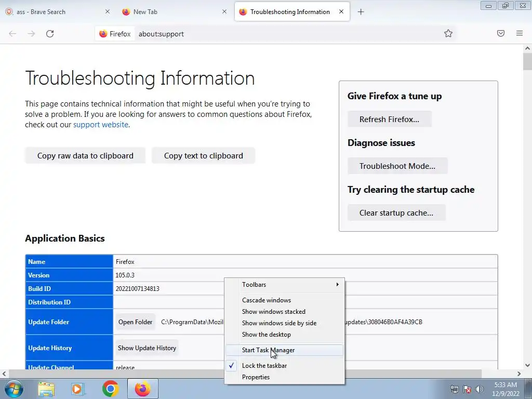The height and width of the screenshot is (399, 532).
Task: Bookmark this page with the star icon
Action: (x=448, y=33)
